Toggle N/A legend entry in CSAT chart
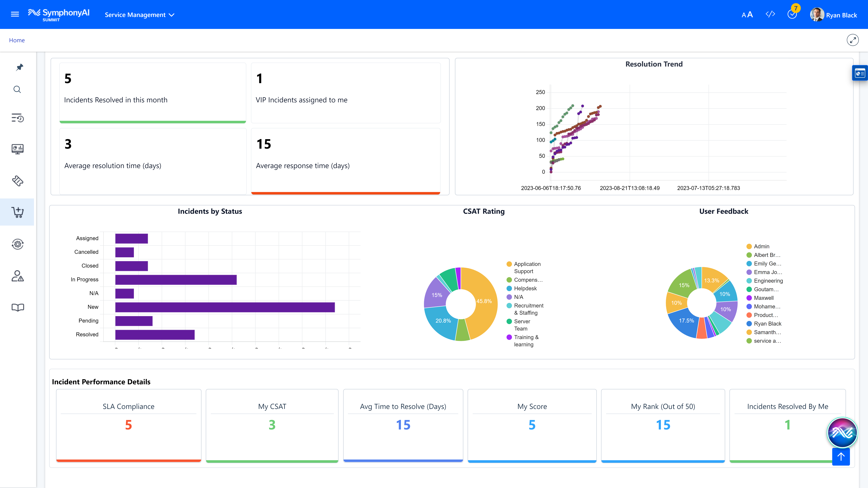Image resolution: width=868 pixels, height=488 pixels. click(x=515, y=297)
